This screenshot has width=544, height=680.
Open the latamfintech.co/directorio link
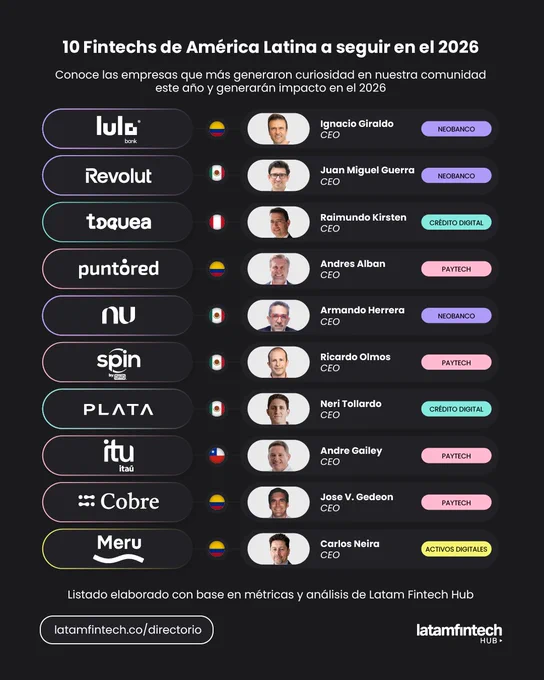[x=127, y=630]
